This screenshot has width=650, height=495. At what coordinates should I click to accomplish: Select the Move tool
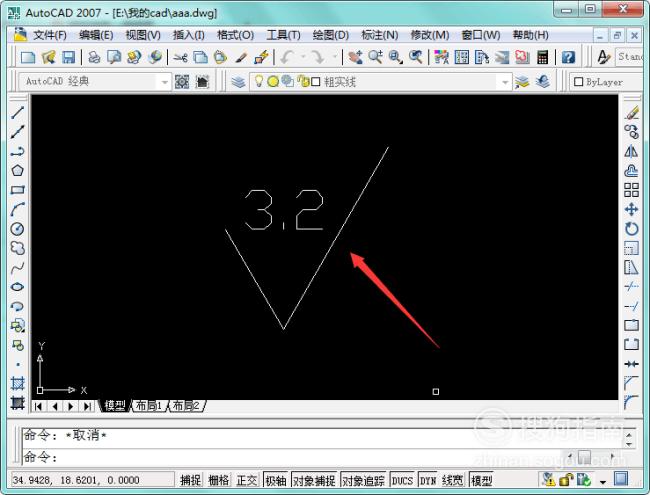point(632,209)
